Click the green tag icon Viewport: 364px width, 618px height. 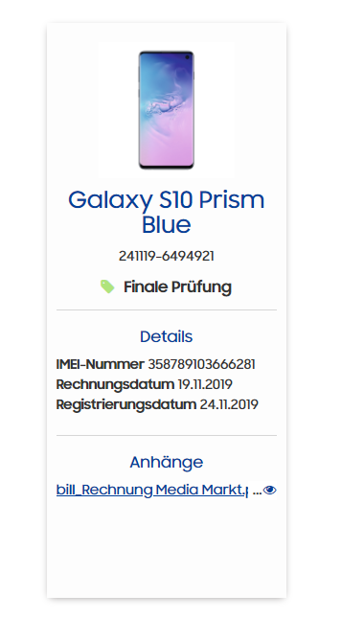[107, 286]
